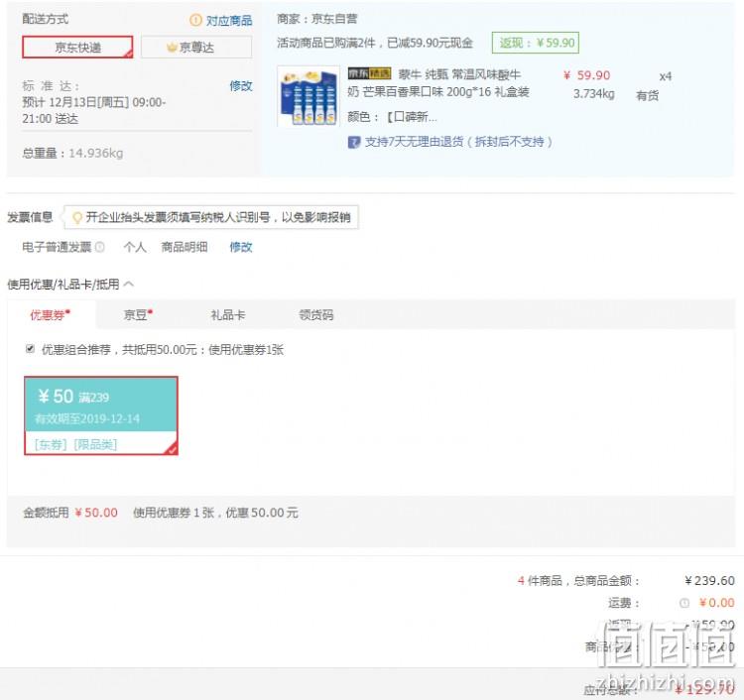Switch to the 优惠券 tab

(51, 314)
